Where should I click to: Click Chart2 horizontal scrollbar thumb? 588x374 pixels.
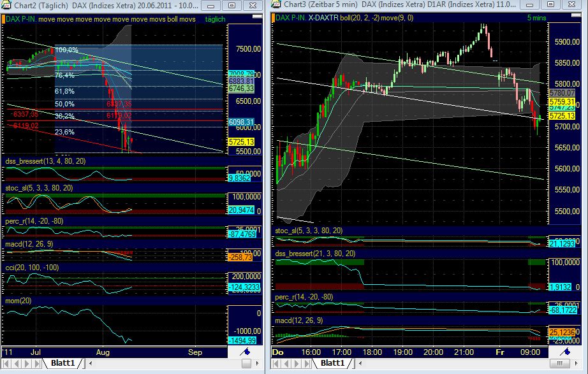246,363
